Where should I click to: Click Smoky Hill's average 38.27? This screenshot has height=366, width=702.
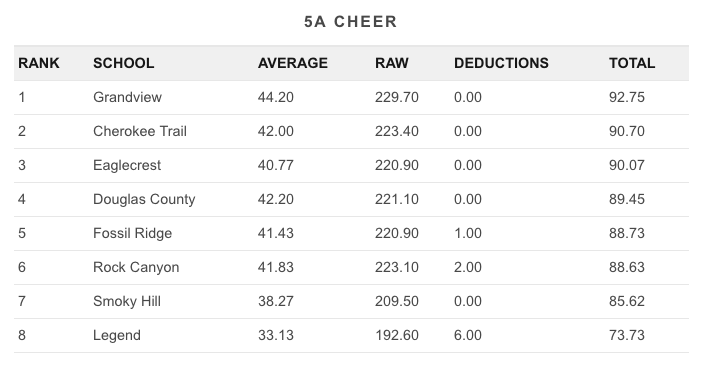pos(276,301)
